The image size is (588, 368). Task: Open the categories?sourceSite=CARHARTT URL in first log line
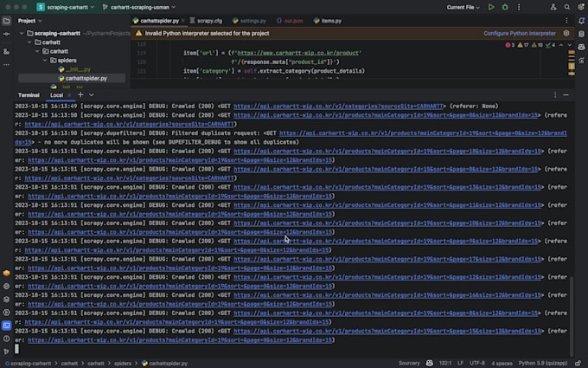coord(338,107)
